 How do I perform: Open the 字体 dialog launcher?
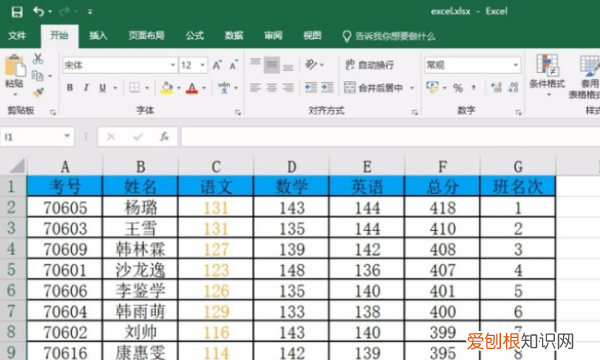238,112
